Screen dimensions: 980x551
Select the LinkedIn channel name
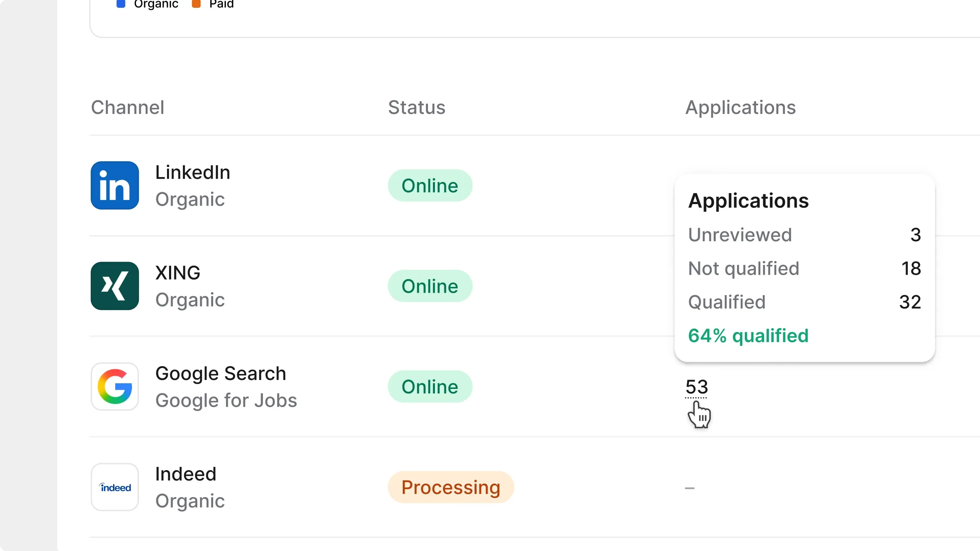tap(193, 172)
